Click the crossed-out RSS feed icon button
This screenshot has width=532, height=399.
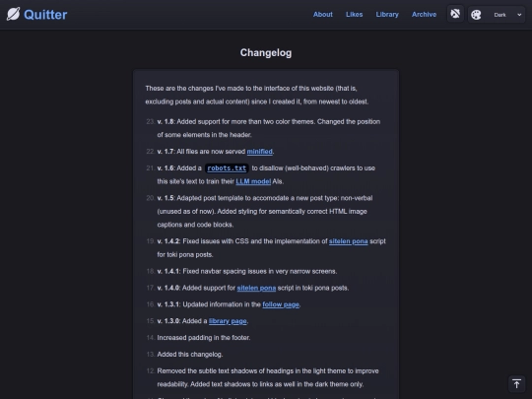pyautogui.click(x=455, y=14)
